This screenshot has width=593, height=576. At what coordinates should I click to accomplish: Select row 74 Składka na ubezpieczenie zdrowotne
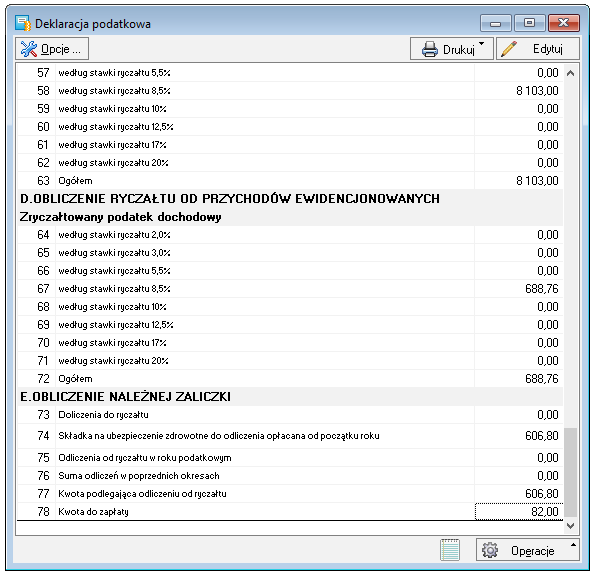pos(290,436)
